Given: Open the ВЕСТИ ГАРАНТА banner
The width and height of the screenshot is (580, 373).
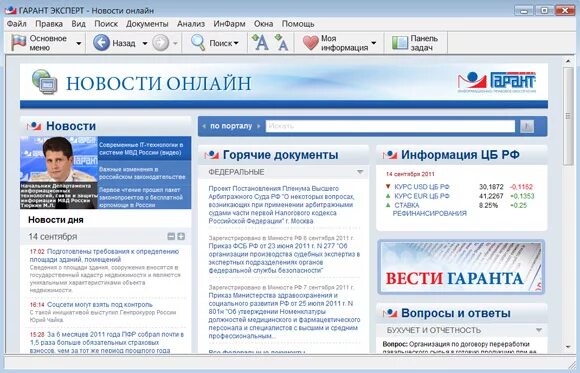Looking at the screenshot, I should click(461, 267).
